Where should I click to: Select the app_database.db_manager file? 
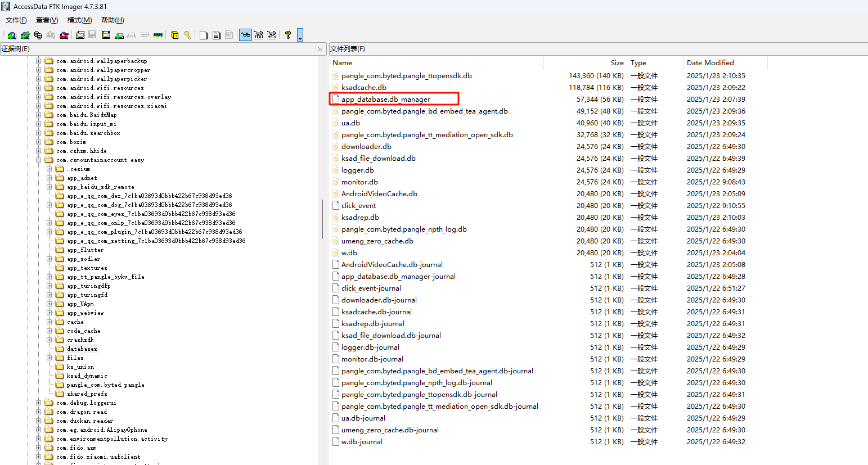pyautogui.click(x=385, y=100)
